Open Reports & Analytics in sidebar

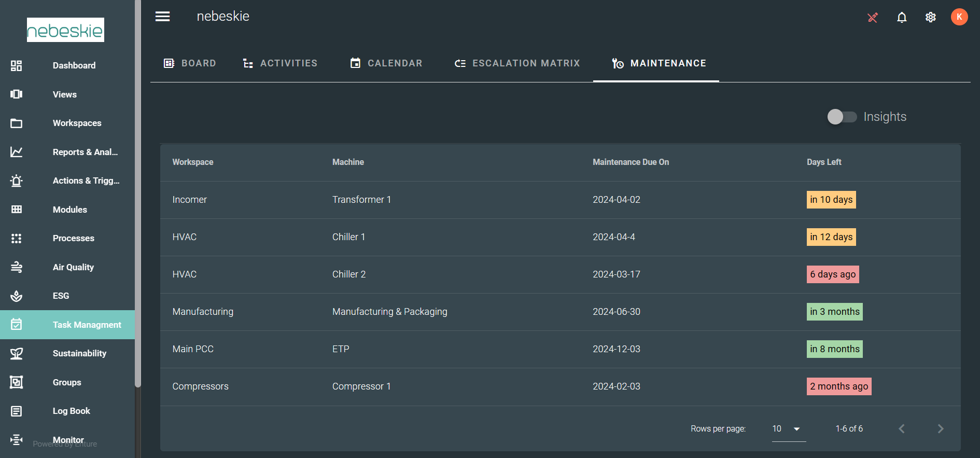85,152
